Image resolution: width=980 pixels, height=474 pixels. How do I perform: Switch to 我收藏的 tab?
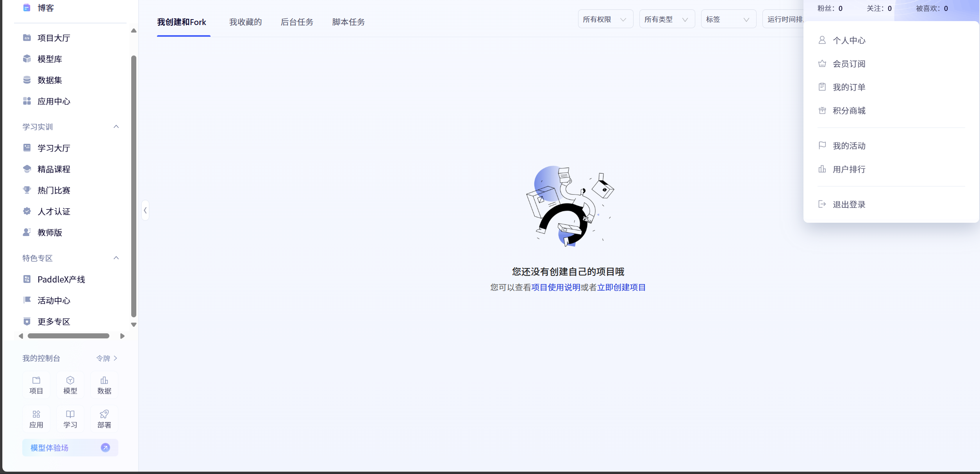pyautogui.click(x=245, y=22)
